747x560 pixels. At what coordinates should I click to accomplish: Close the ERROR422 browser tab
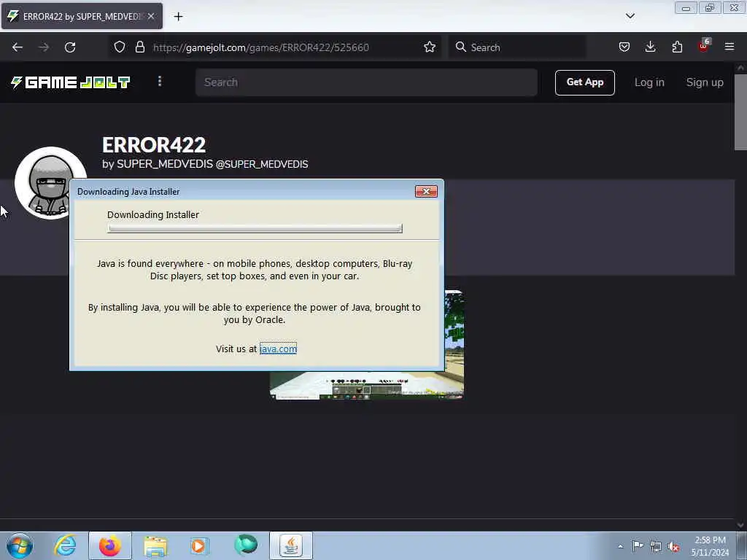click(x=151, y=16)
